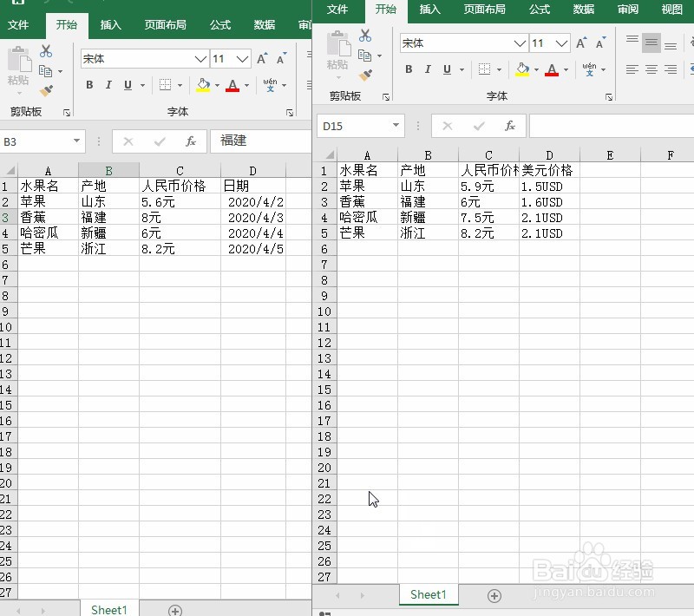Open the Border style dropdown arrow
The image size is (694, 616).
tap(499, 69)
